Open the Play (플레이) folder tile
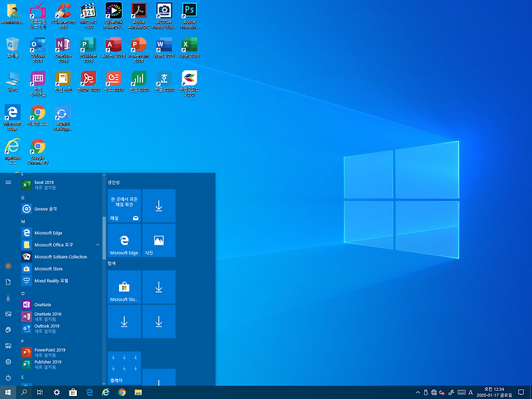This screenshot has height=399, width=532. pos(124,368)
